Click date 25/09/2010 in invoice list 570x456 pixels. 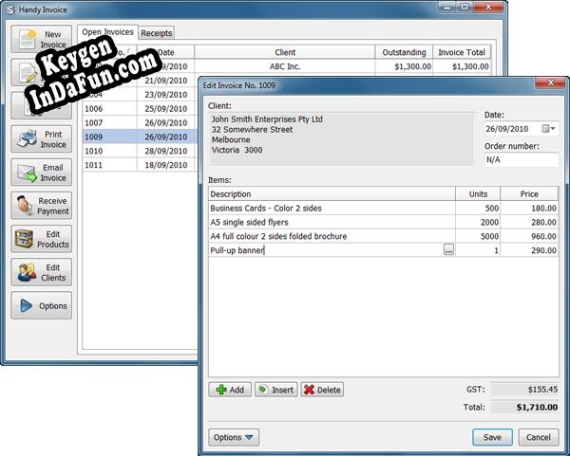(x=166, y=109)
